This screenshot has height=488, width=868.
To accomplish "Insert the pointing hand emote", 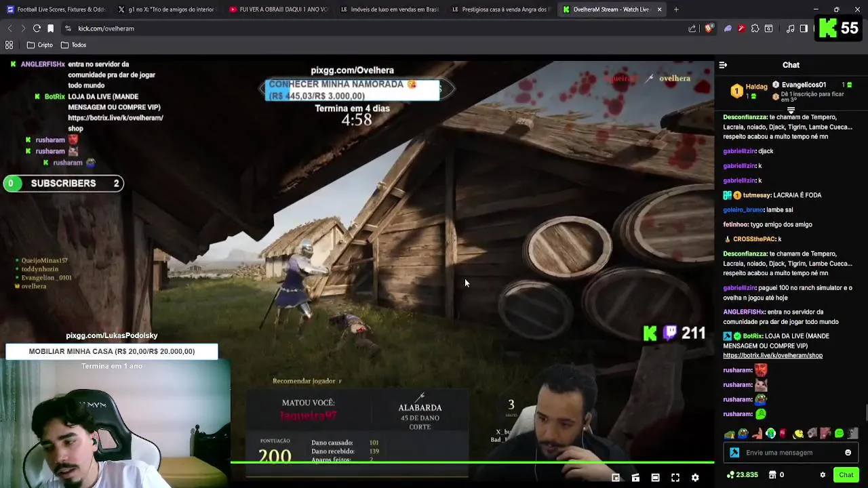I will pyautogui.click(x=757, y=434).
